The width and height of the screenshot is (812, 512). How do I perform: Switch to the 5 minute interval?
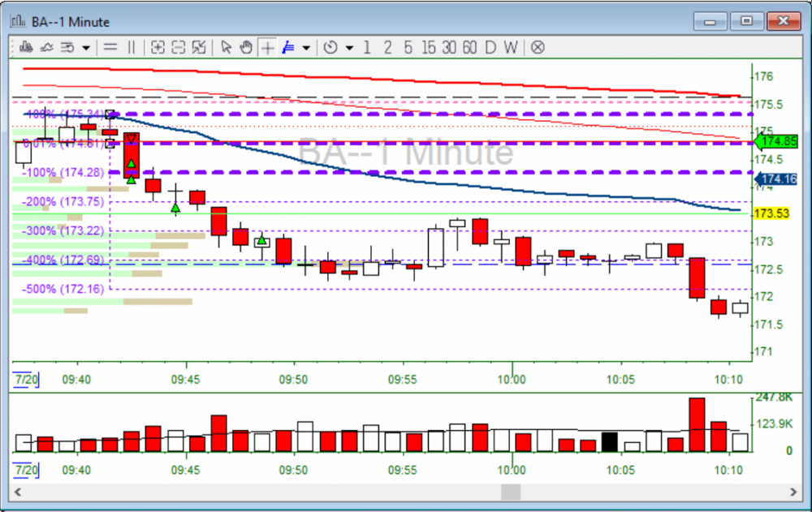click(x=408, y=47)
